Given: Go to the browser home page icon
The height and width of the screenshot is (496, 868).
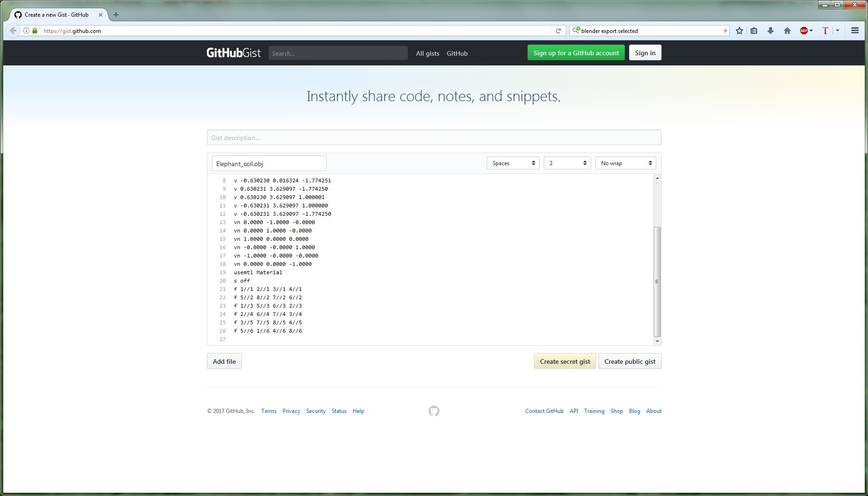Looking at the screenshot, I should (x=787, y=31).
